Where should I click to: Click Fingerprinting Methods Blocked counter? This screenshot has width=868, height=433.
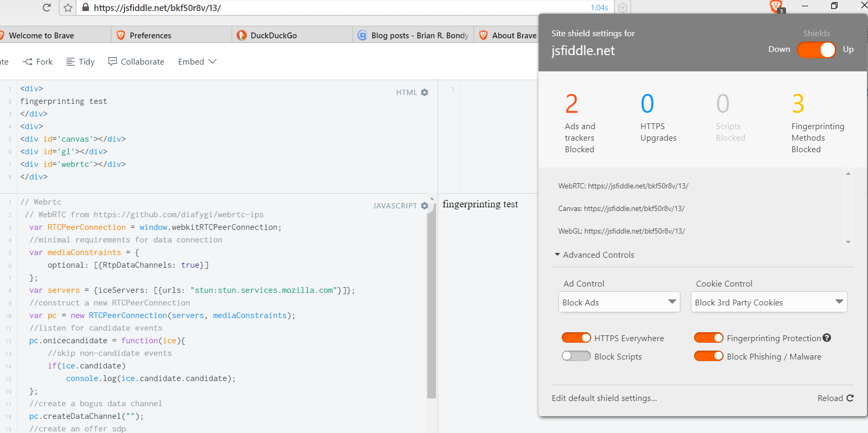tap(818, 123)
